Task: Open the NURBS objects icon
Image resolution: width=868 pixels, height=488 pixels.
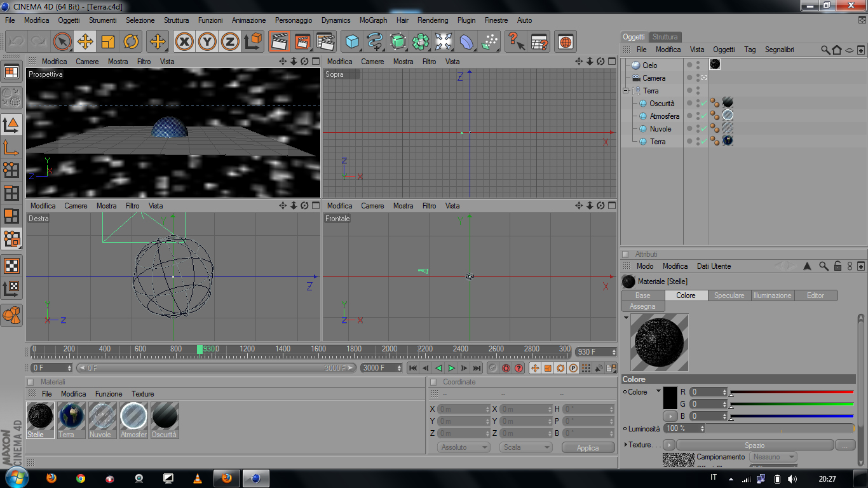Action: pyautogui.click(x=398, y=42)
